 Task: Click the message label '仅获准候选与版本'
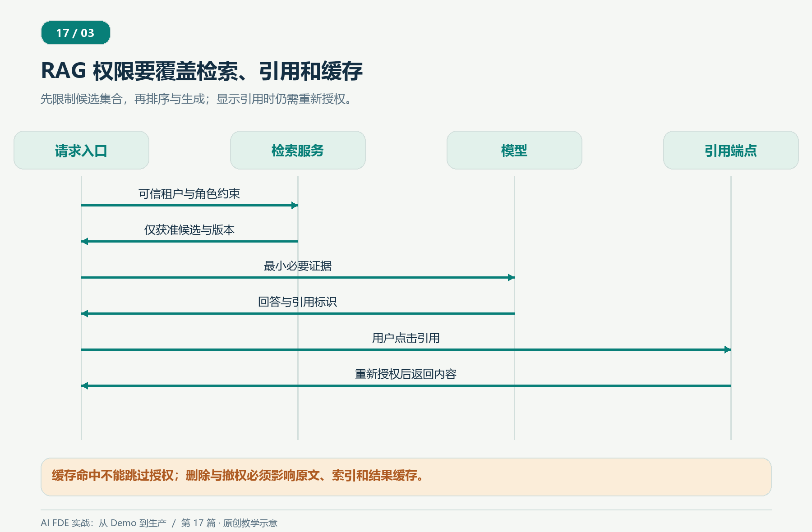point(189,230)
